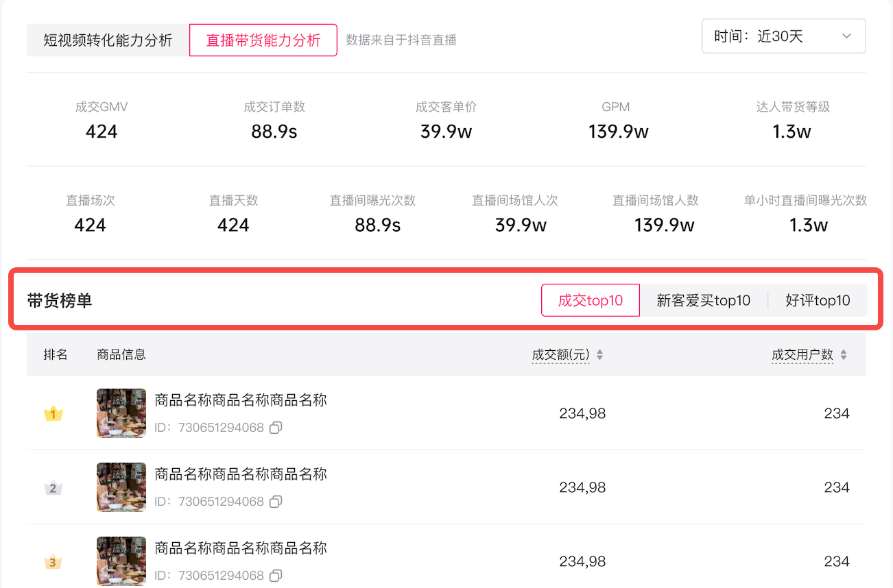Click the silver crown rank 2 badge
Image resolution: width=893 pixels, height=588 pixels.
pos(53,488)
